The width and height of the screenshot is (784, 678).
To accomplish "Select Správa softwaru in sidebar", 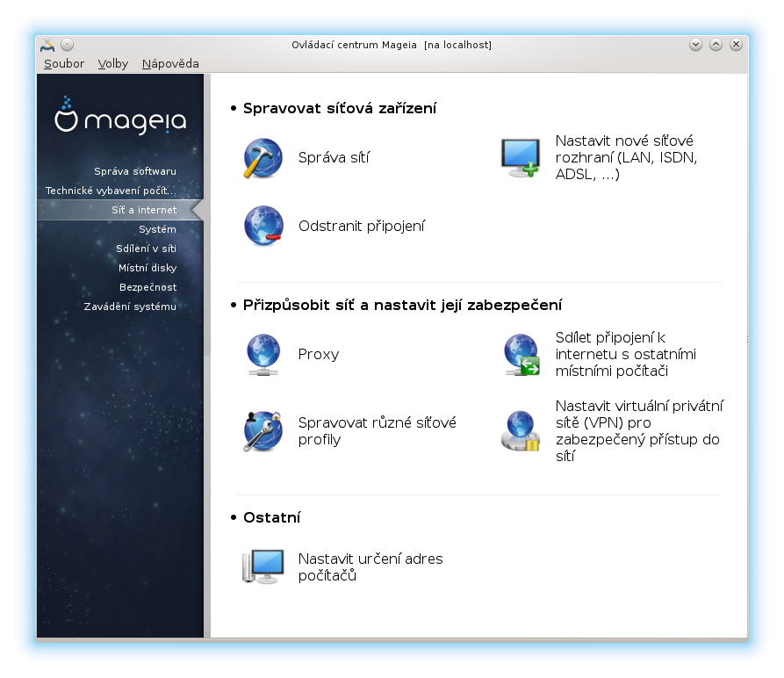I will [x=135, y=171].
